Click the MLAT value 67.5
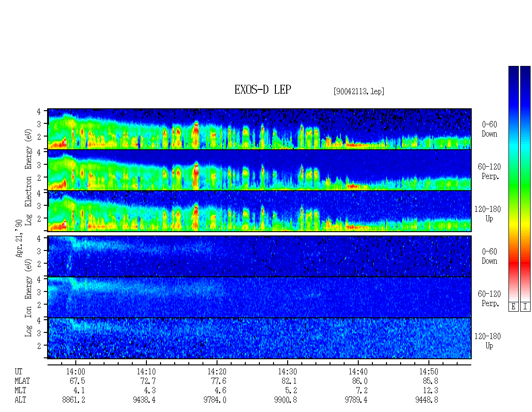Image resolution: width=532 pixels, height=412 pixels. [x=77, y=381]
